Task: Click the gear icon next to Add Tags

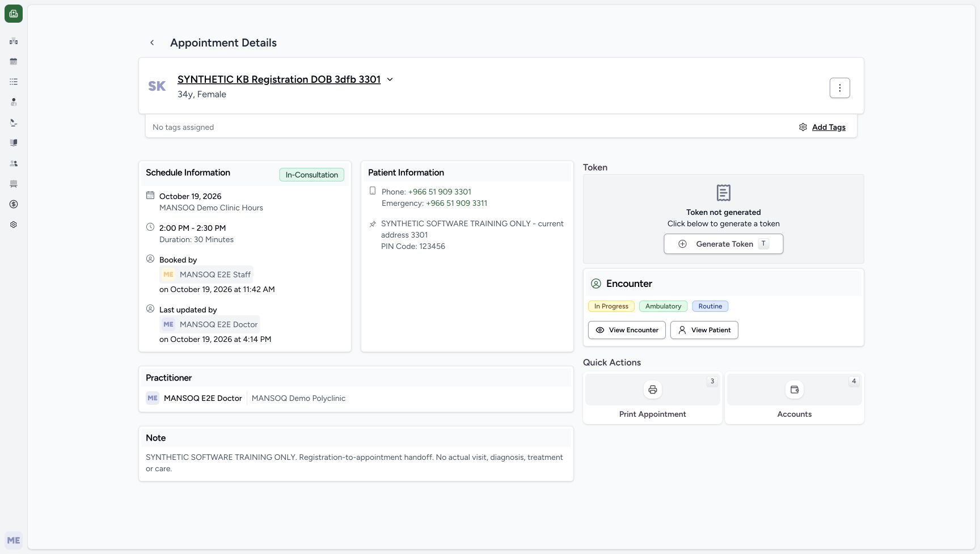Action: (803, 127)
